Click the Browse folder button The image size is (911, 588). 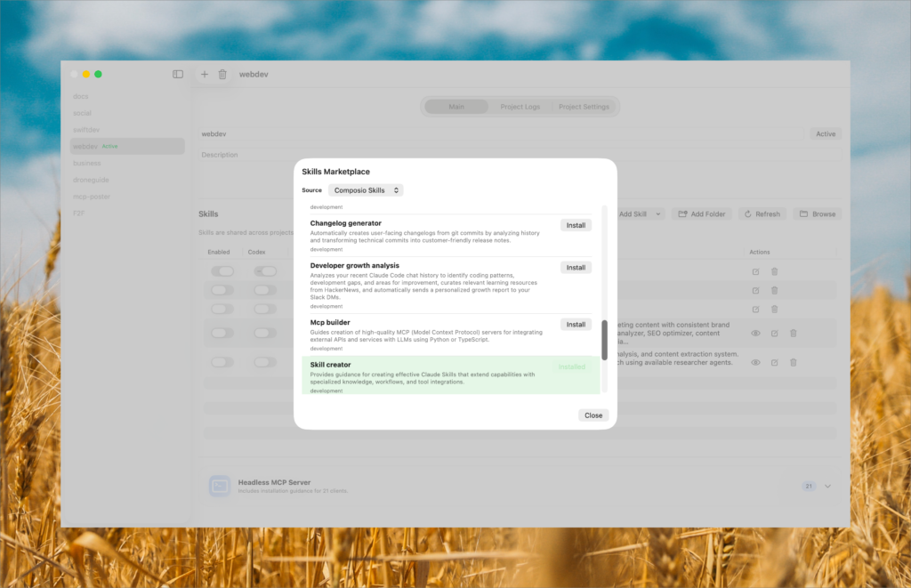[817, 214]
